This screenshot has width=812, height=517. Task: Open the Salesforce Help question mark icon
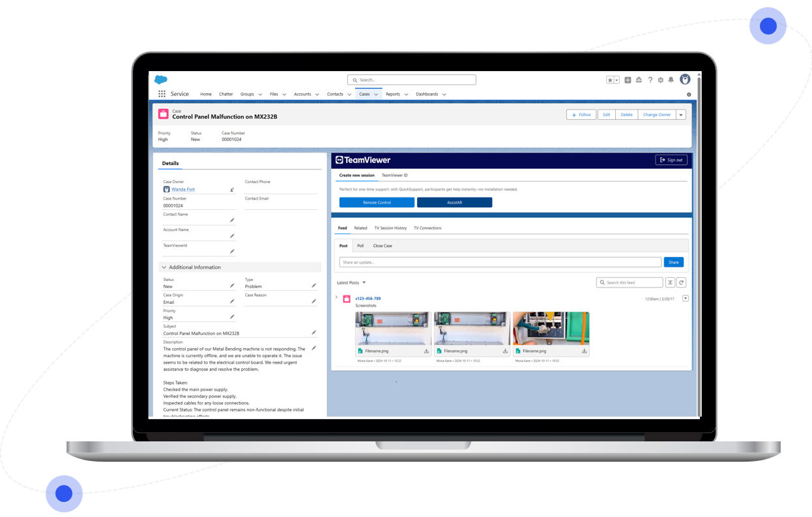[x=650, y=80]
